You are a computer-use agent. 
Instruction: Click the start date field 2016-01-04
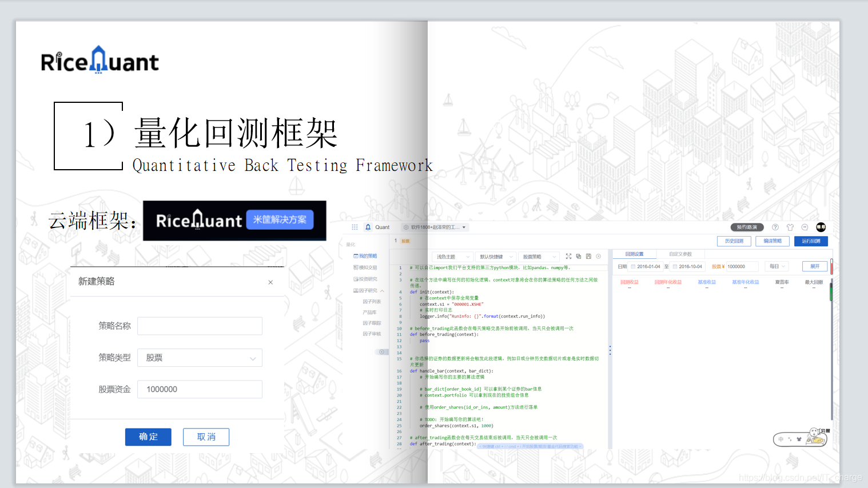click(646, 266)
